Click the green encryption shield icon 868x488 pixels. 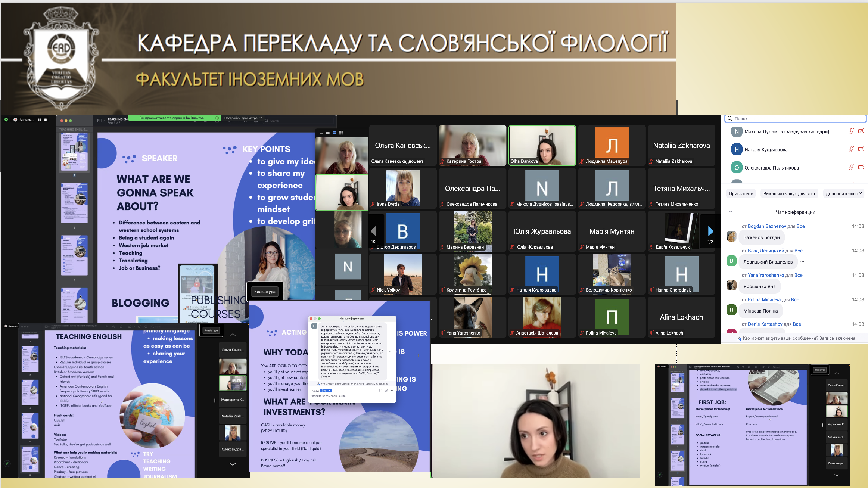pyautogui.click(x=6, y=119)
